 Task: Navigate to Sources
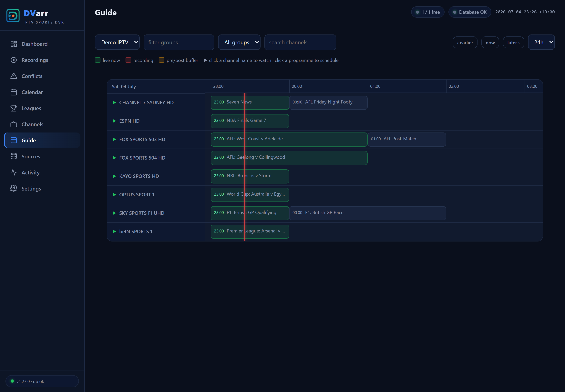coord(42,156)
